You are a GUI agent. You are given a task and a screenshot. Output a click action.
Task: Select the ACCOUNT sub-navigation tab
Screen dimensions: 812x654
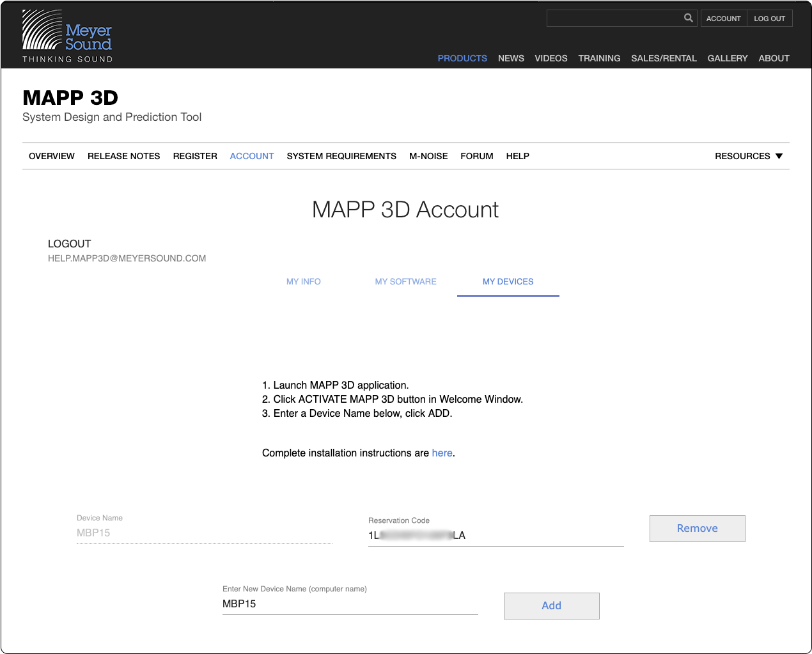click(252, 156)
